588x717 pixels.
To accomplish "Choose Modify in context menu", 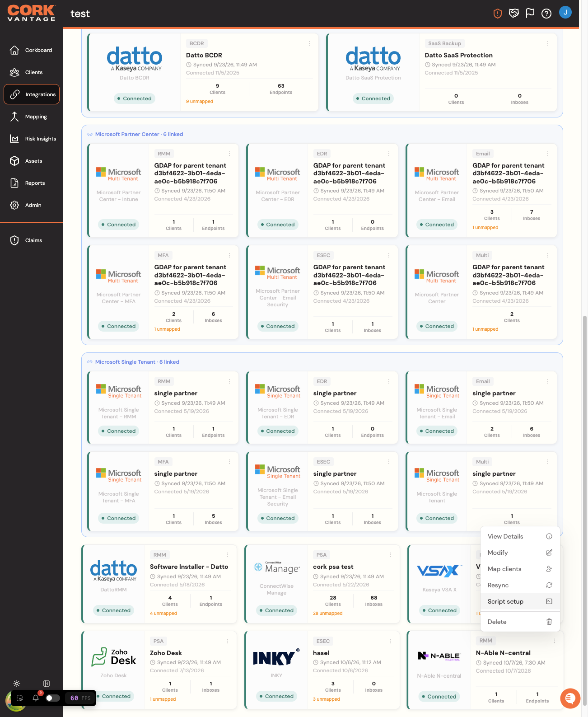I will coord(520,553).
